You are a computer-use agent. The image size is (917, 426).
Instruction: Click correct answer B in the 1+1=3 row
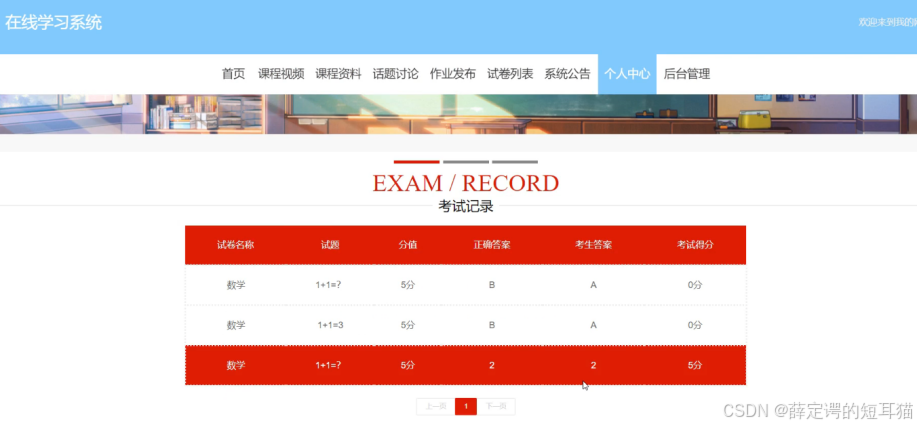click(492, 325)
